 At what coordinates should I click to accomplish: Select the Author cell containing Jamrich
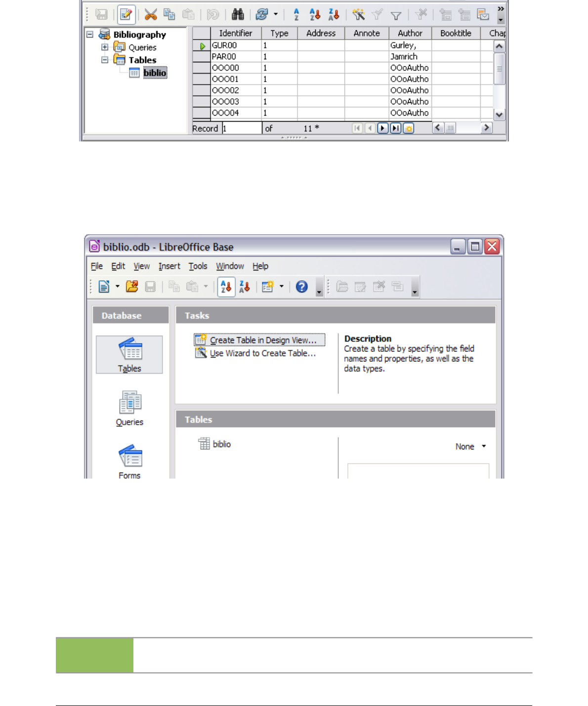click(410, 56)
